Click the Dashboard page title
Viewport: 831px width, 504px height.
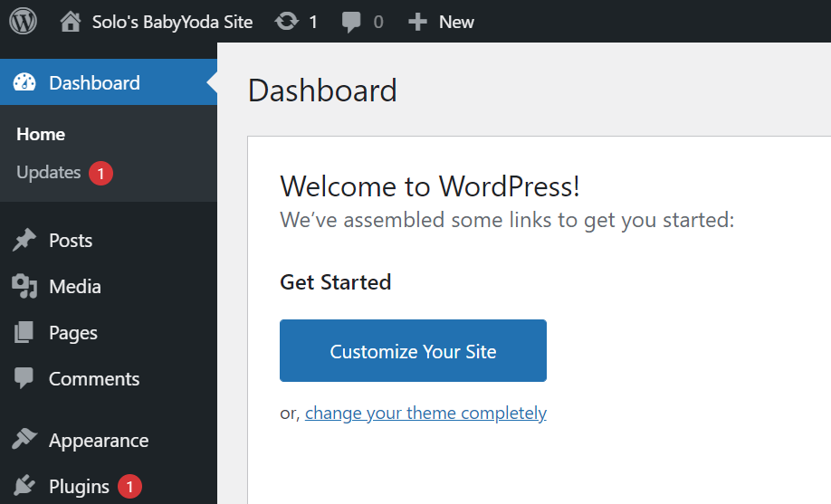tap(322, 90)
